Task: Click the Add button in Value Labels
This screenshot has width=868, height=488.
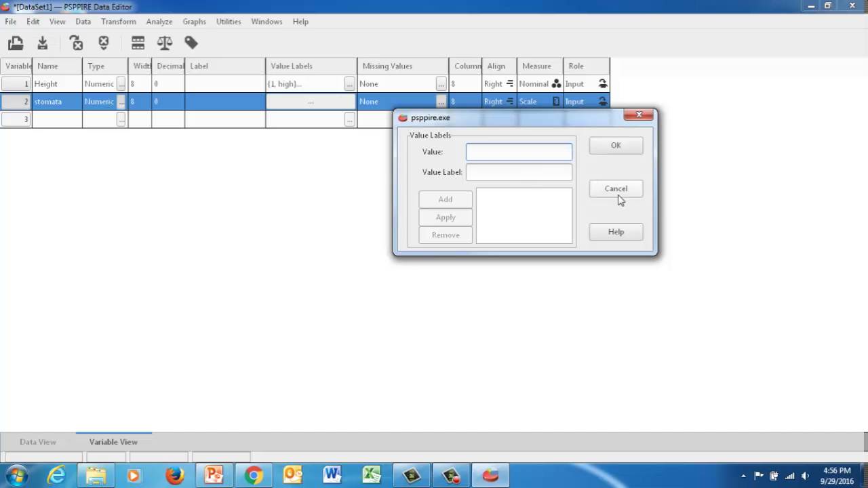Action: (x=446, y=199)
